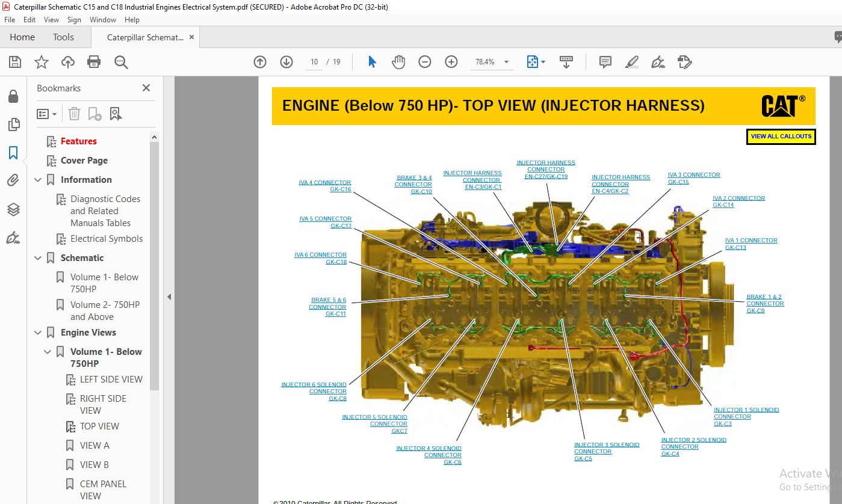The height and width of the screenshot is (504, 842).
Task: Open the Edit menu
Action: [29, 20]
